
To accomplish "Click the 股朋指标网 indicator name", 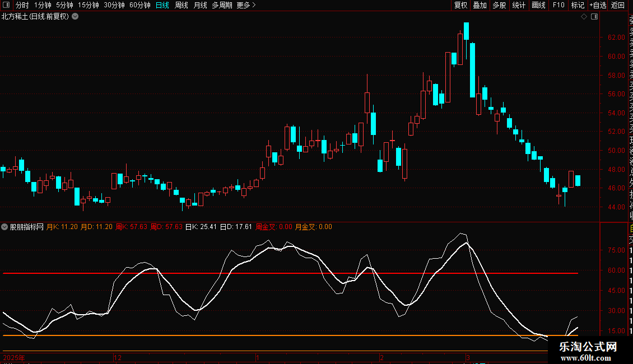I will [x=27, y=227].
